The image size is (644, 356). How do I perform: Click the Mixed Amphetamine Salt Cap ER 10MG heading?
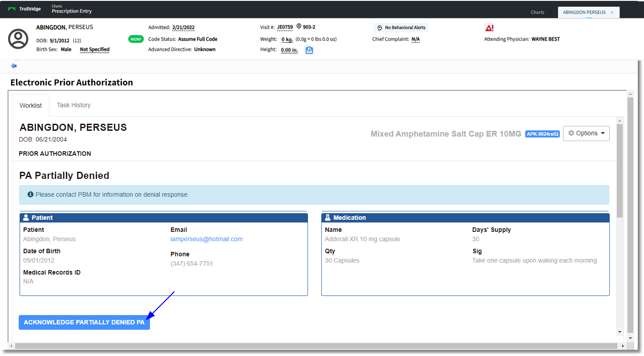pyautogui.click(x=446, y=134)
